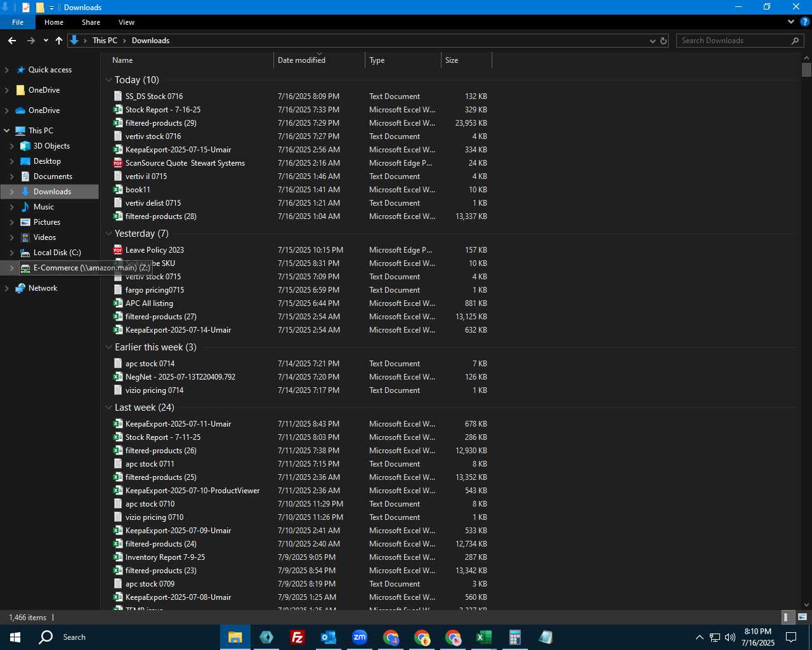This screenshot has width=812, height=650.
Task: Click the Search Downloads field
Action: tap(740, 41)
